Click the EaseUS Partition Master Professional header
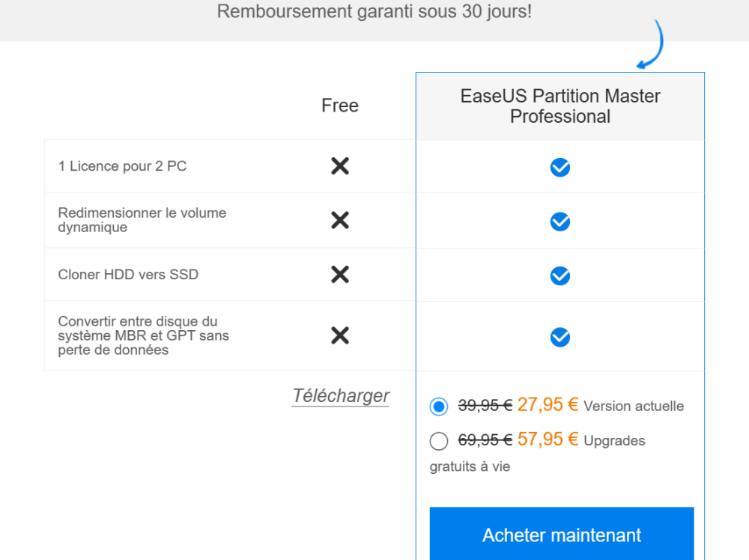749x560 pixels. (x=560, y=106)
